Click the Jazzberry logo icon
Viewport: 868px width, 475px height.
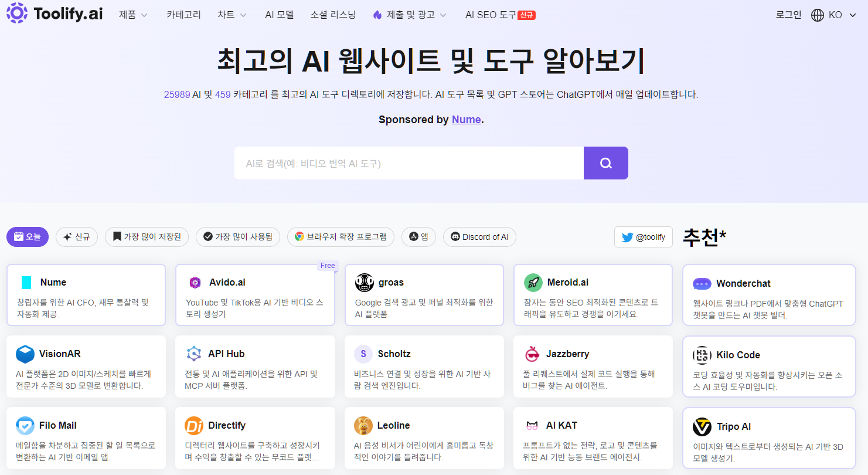[532, 354]
